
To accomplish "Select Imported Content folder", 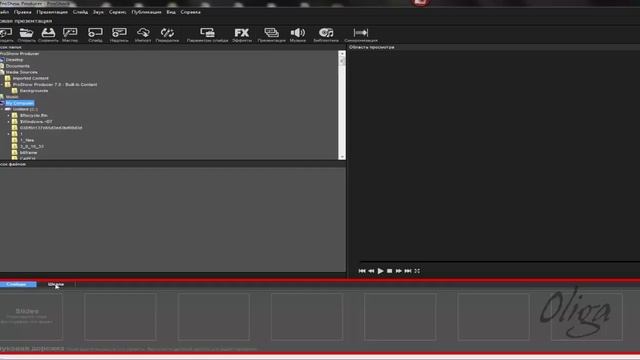I will pyautogui.click(x=31, y=78).
